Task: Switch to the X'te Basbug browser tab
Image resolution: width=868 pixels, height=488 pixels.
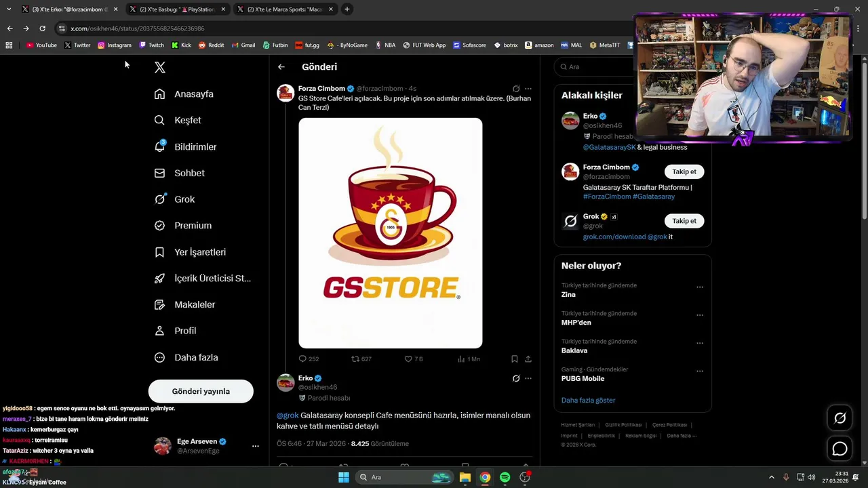Action: [x=176, y=9]
